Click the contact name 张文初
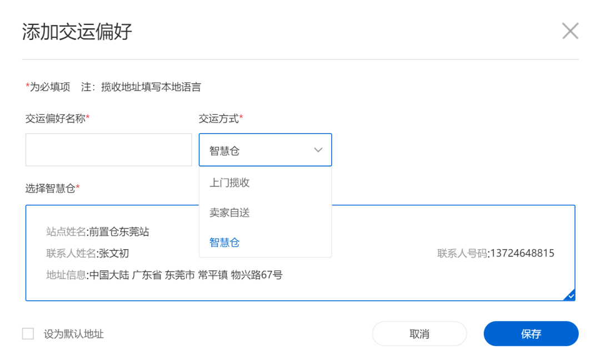600x364 pixels. point(114,254)
